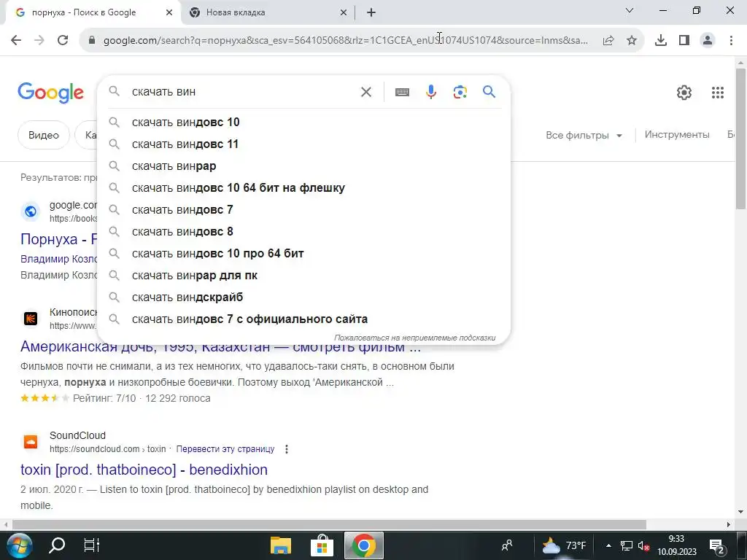Open the toxin benedixhion SoundCloud result

(x=144, y=470)
